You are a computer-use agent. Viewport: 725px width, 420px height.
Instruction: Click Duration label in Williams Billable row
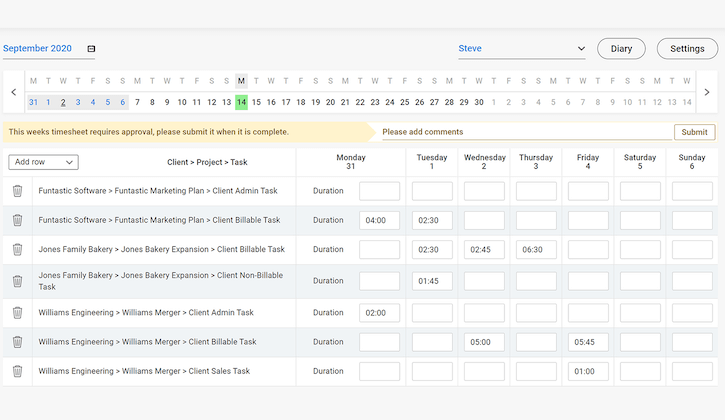(x=328, y=342)
